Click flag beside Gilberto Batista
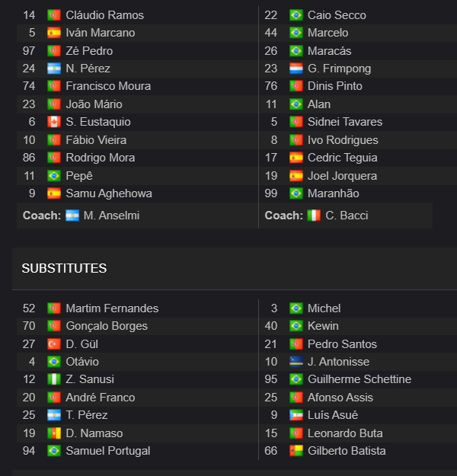The height and width of the screenshot is (476, 457). pos(296,451)
